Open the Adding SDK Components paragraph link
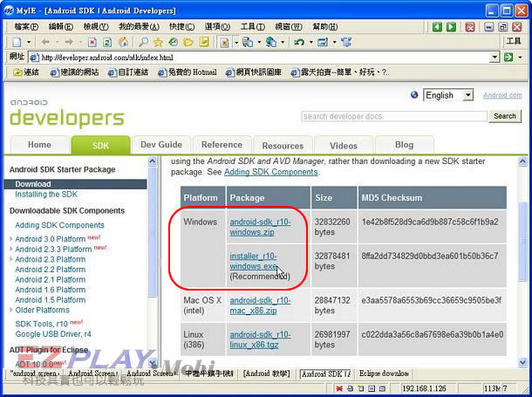The width and height of the screenshot is (532, 397). pyautogui.click(x=270, y=172)
